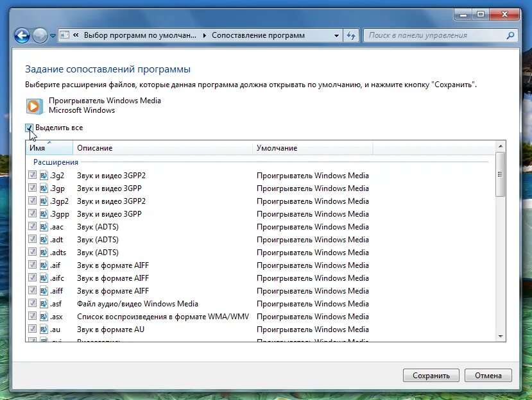Click the control panel icon in address bar
This screenshot has height=400, width=532.
click(x=64, y=35)
